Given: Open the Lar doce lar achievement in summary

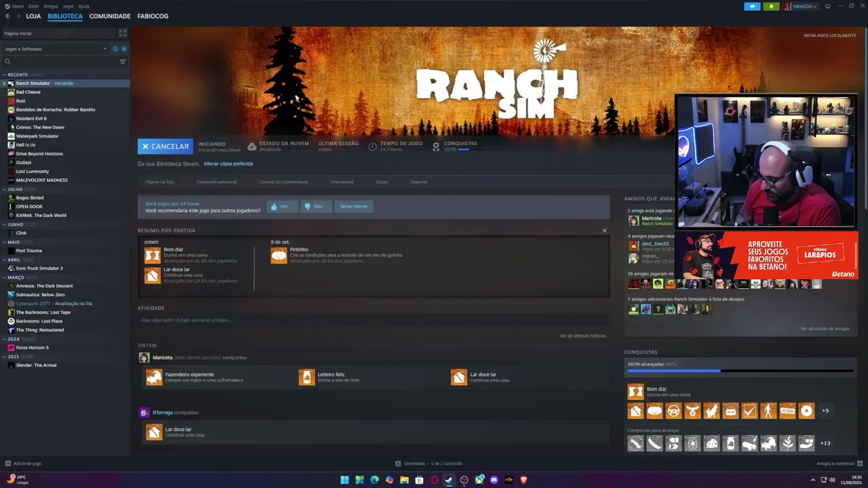Looking at the screenshot, I should coord(153,275).
